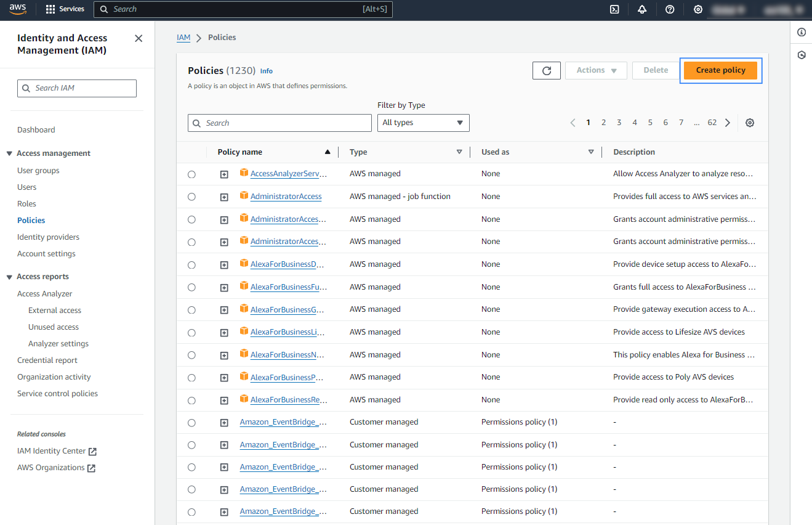Open the Filter by Type dropdown
Image resolution: width=812 pixels, height=525 pixels.
(423, 123)
